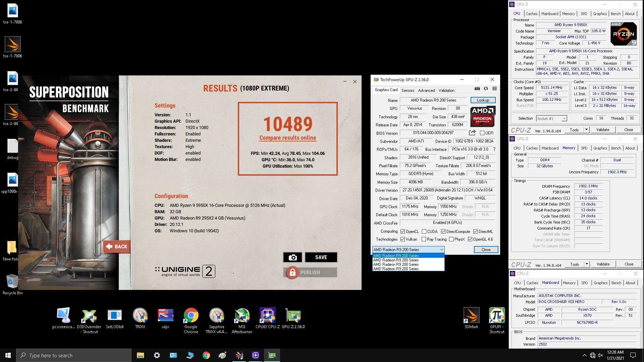Open the CPUID CPU-Z desktop shortcut
This screenshot has width=644, height=362.
tap(268, 318)
